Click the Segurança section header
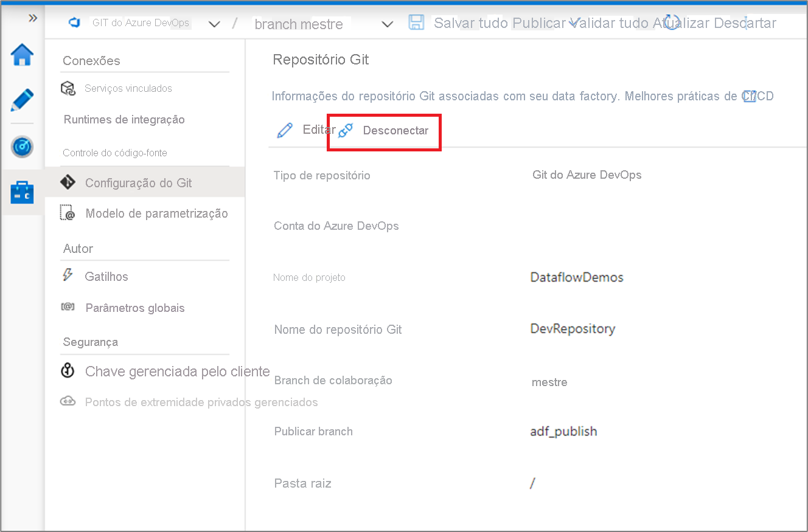Screen dimensions: 808x532 [91, 342]
